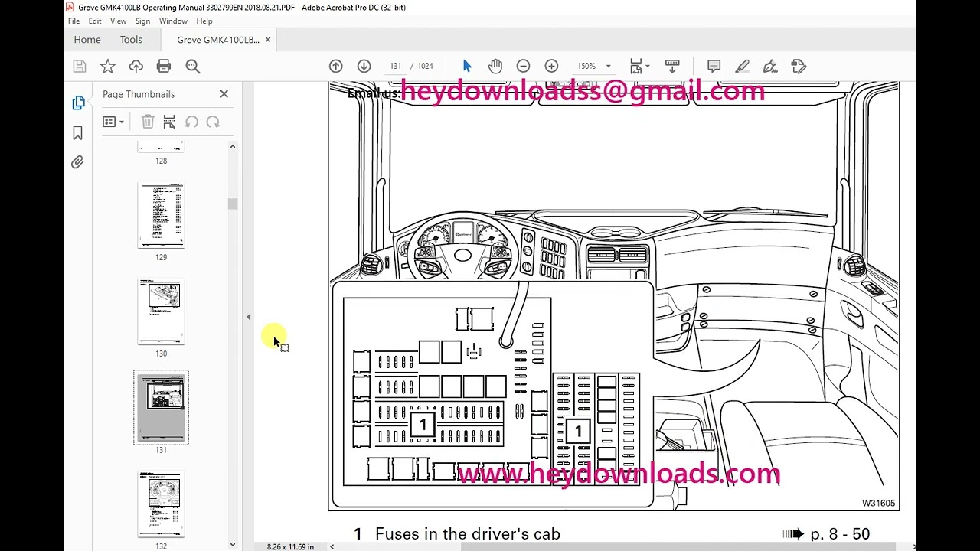Open the fit page options
This screenshot has height=551, width=980.
[x=639, y=67]
